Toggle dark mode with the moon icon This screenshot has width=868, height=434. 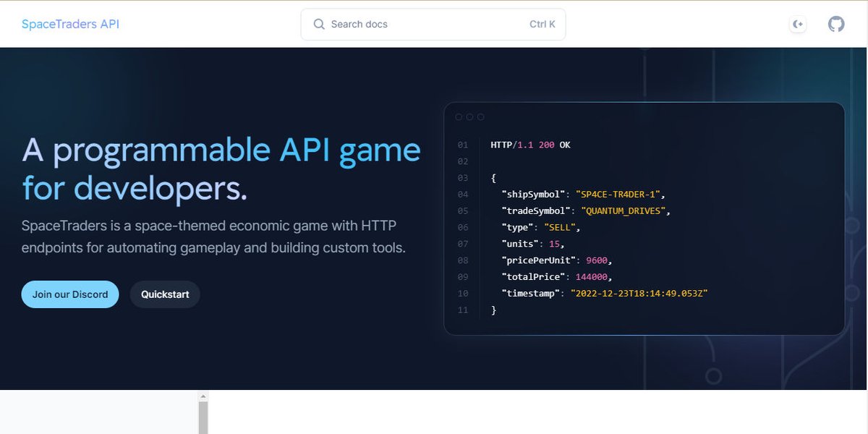(798, 24)
